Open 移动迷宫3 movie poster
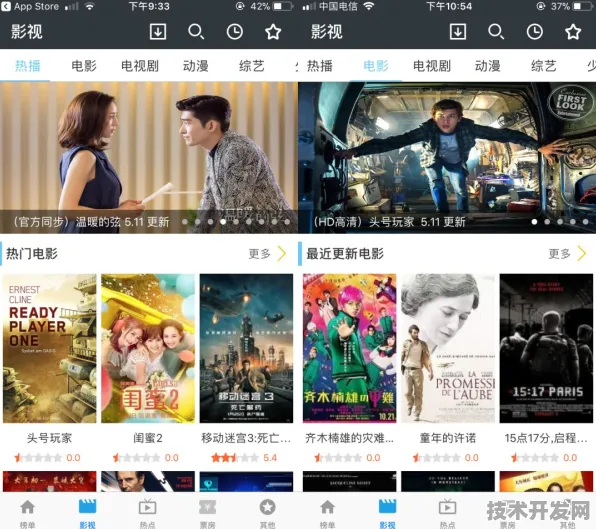596x529 pixels. pos(246,348)
